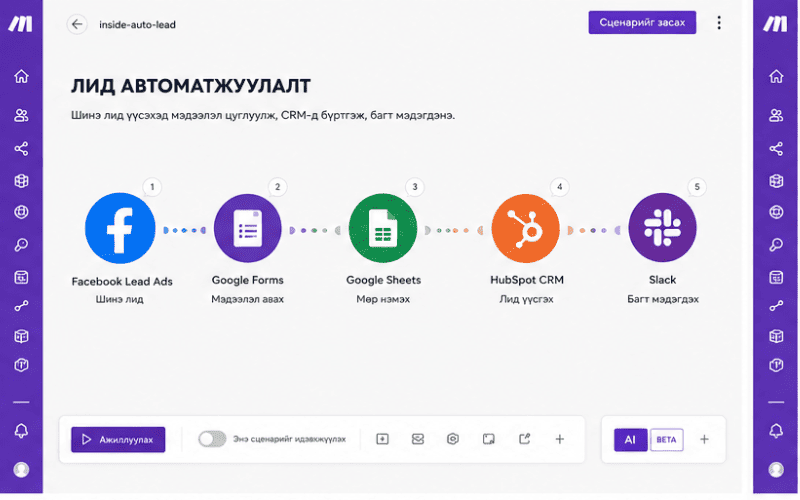Click the Google Forms label
The height and width of the screenshot is (500, 800).
[x=247, y=280]
